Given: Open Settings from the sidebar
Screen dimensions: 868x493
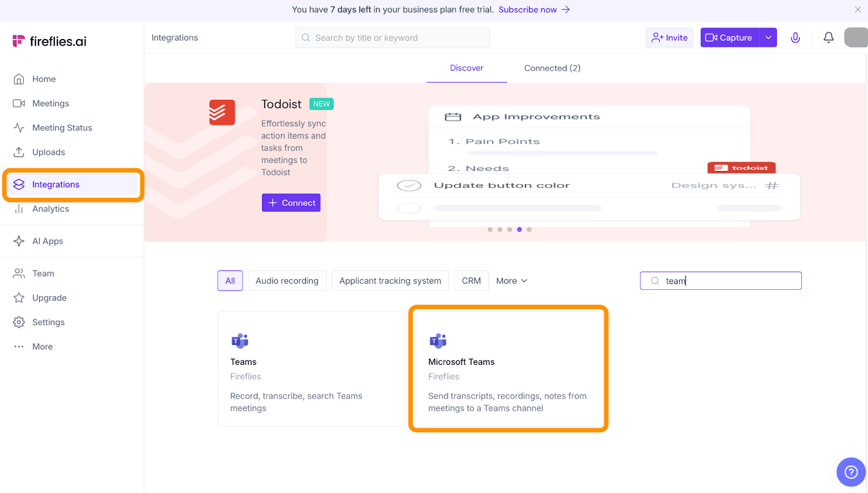Looking at the screenshot, I should click(48, 322).
